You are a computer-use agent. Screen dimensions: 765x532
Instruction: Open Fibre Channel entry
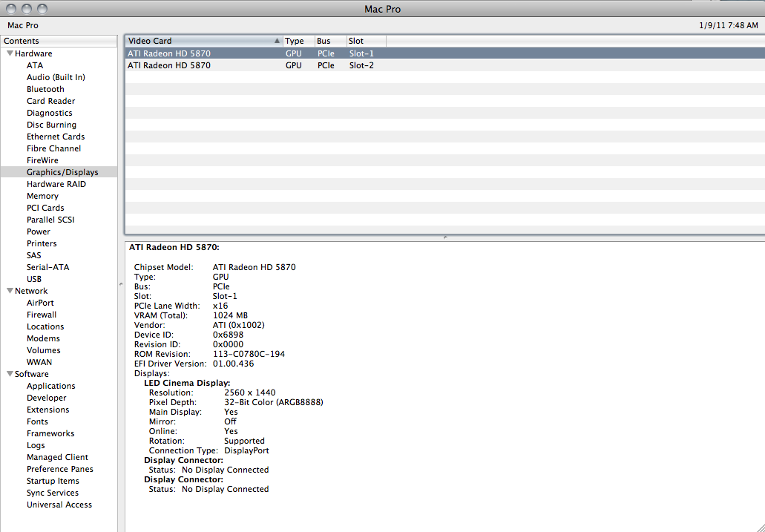tap(53, 148)
